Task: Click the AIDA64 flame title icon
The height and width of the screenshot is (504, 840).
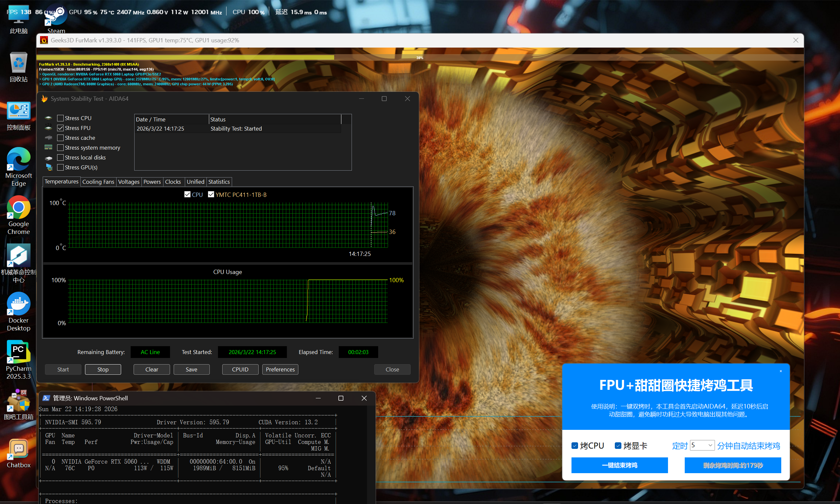Action: (44, 98)
